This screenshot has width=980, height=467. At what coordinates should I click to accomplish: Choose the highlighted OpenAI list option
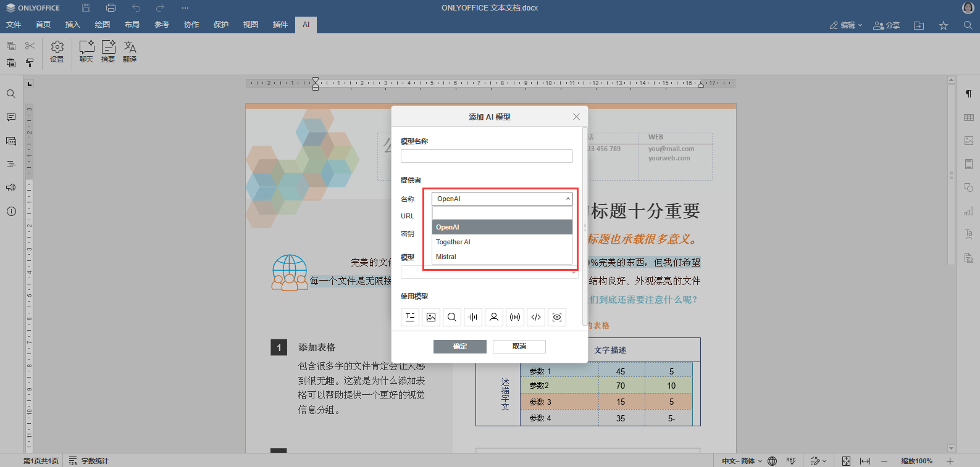click(x=502, y=227)
